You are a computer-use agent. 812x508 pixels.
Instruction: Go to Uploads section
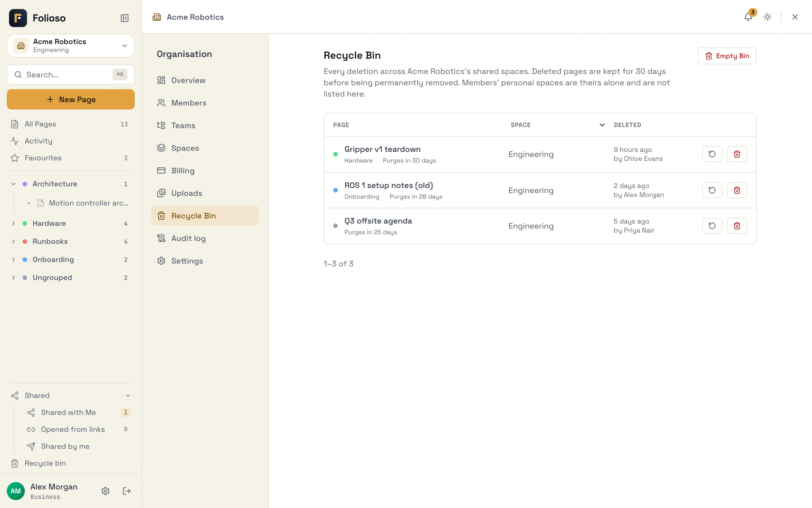205,193
